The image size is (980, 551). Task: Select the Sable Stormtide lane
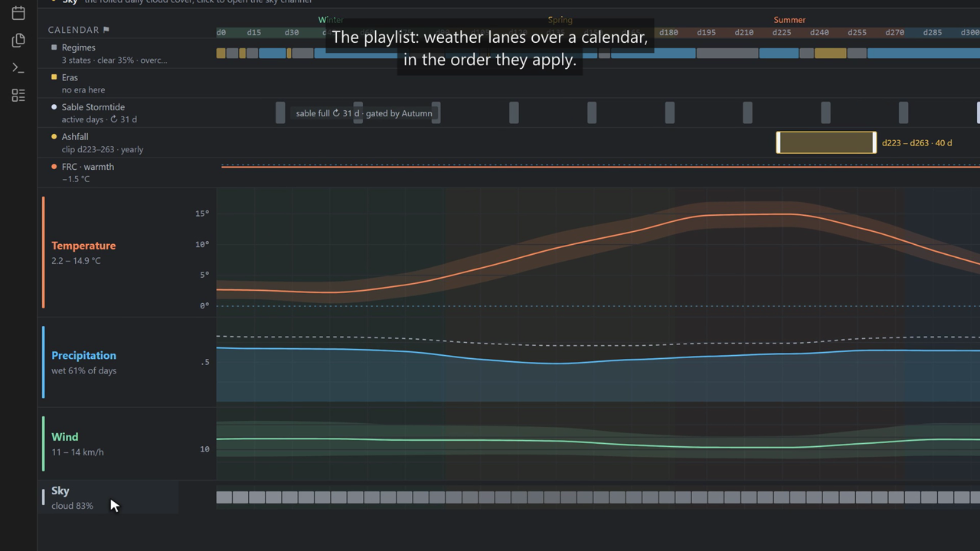point(126,113)
